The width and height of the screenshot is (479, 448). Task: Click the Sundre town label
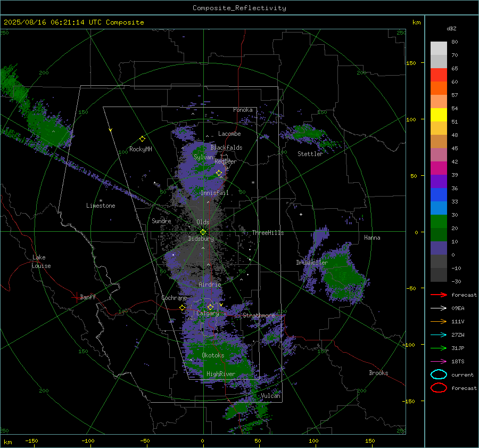[161, 221]
